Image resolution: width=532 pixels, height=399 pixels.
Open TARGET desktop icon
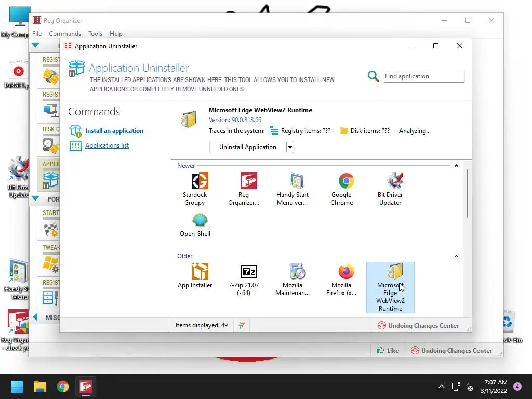coord(16,74)
